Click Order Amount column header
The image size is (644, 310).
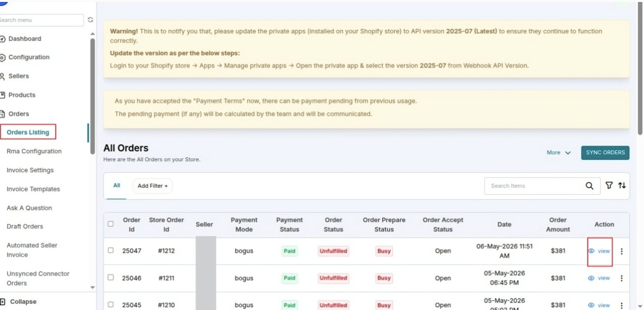tap(558, 225)
